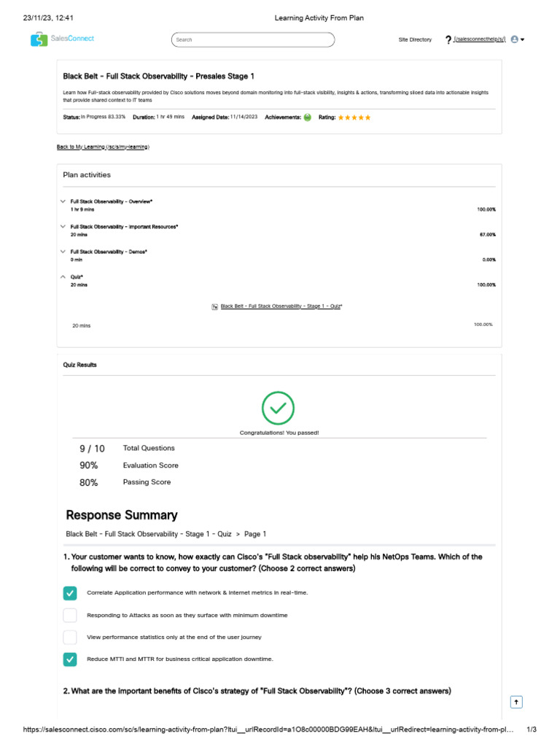Collapse the Quiz section chevron

click(x=63, y=277)
